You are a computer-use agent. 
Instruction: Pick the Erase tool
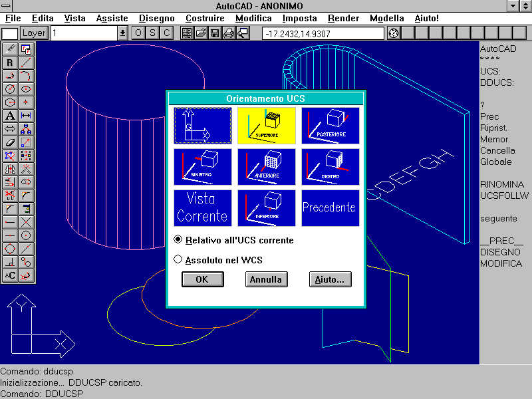click(10, 142)
